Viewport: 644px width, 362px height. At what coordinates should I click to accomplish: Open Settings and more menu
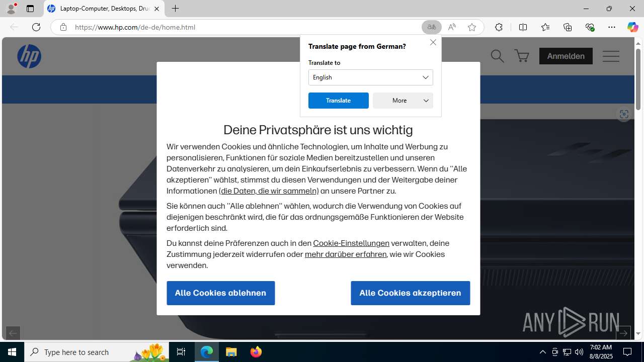tap(612, 27)
